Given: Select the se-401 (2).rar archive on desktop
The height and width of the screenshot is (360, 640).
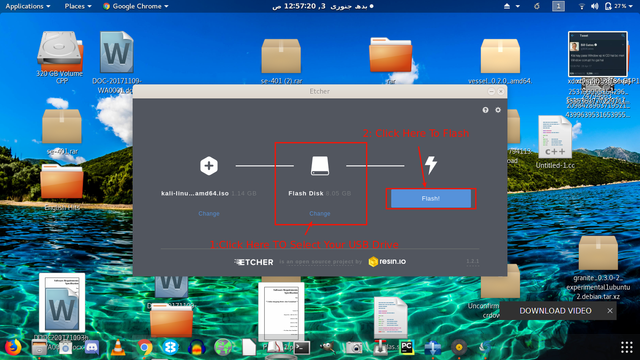Looking at the screenshot, I should click(281, 61).
